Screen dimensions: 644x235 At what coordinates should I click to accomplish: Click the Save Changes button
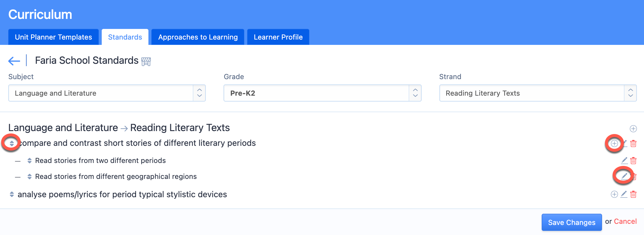coord(572,222)
